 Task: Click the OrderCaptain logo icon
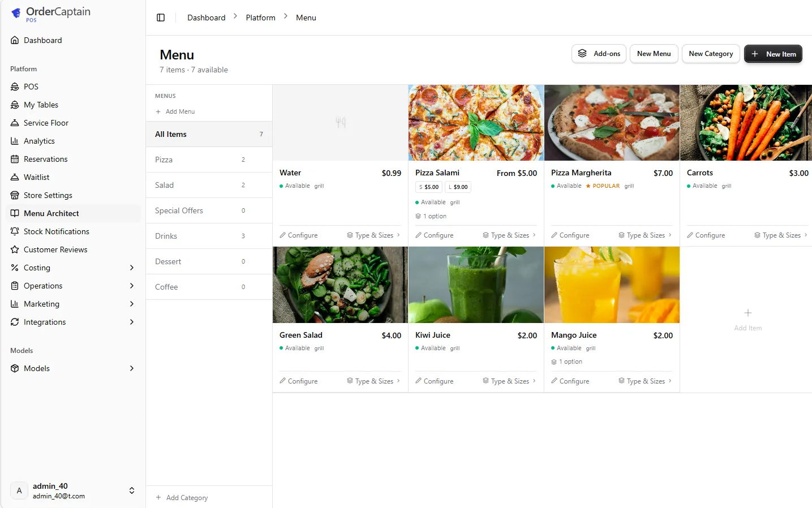[16, 13]
